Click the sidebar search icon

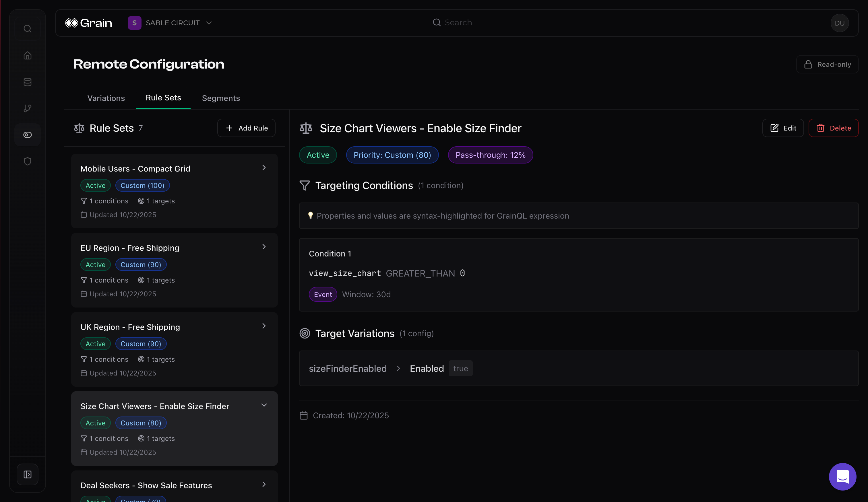tap(28, 29)
